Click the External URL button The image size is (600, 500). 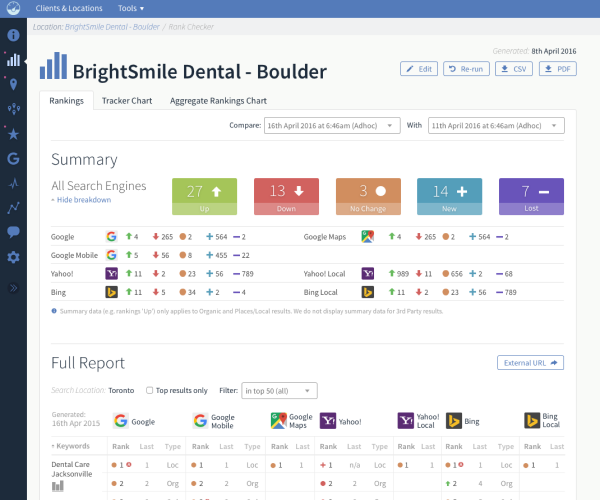pos(530,363)
